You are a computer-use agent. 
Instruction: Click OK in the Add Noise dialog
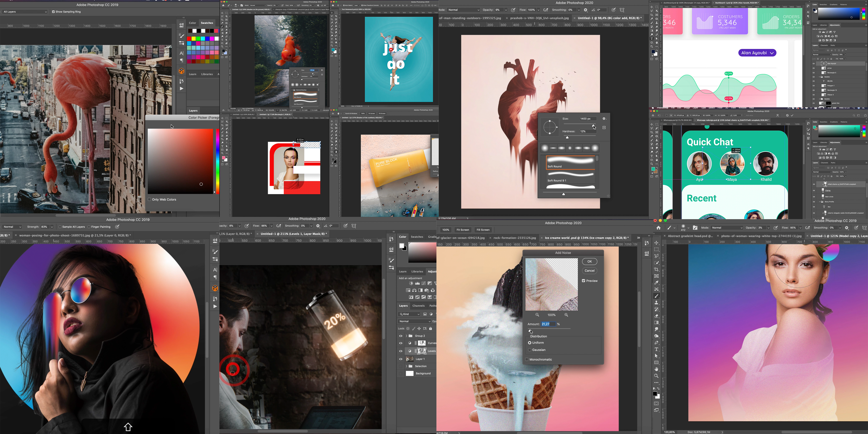[589, 261]
